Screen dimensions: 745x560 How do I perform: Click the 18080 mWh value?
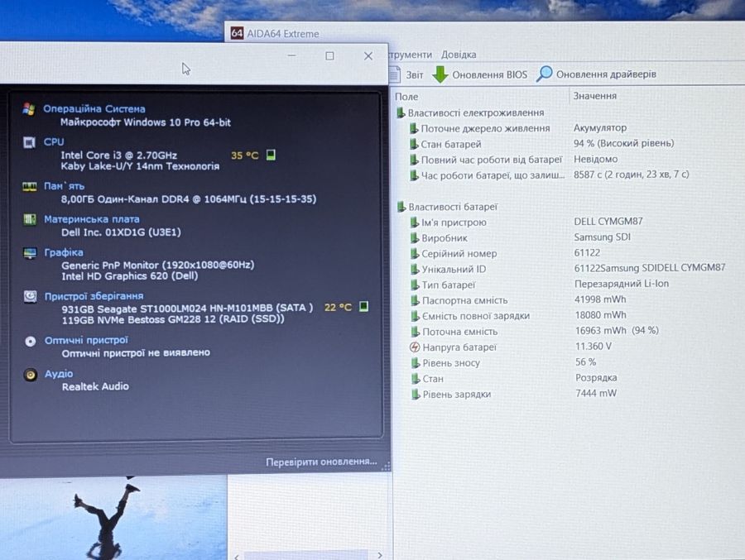[601, 315]
